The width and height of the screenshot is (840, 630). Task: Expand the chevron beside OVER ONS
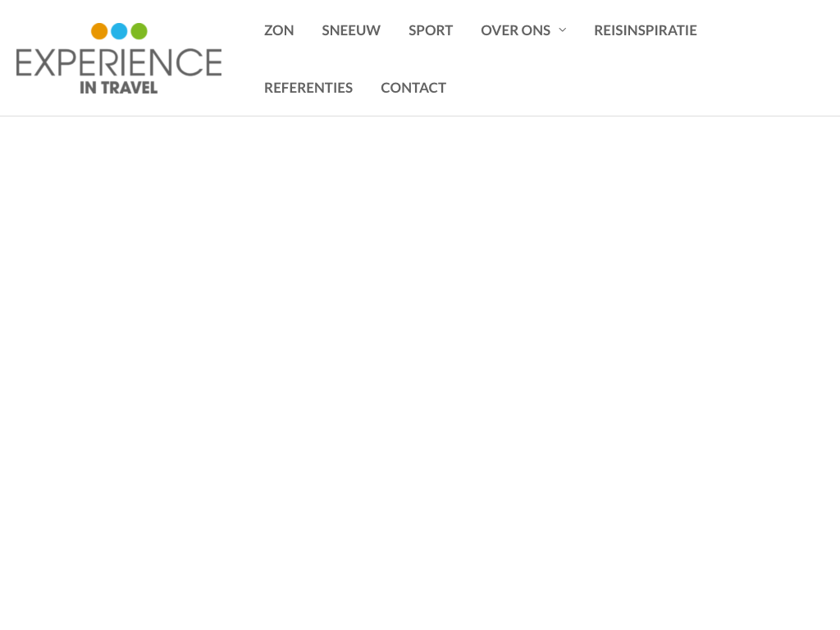click(x=562, y=30)
